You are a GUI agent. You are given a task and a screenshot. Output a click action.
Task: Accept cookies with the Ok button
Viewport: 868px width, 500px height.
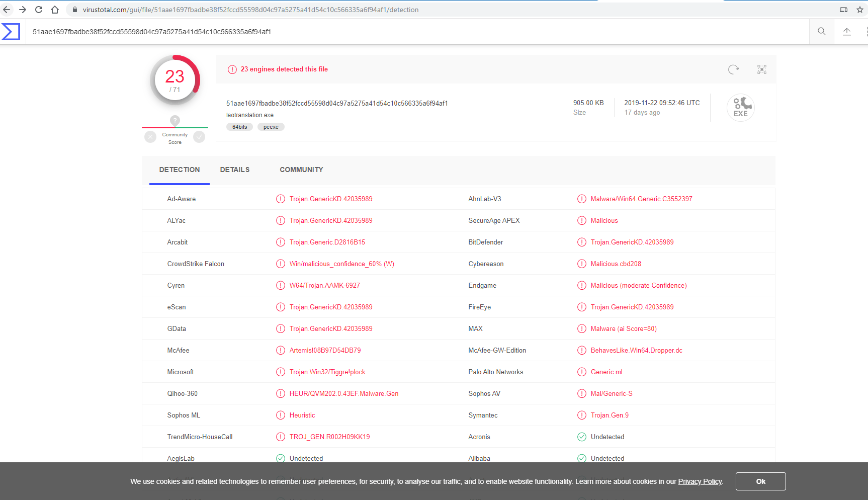[760, 481]
